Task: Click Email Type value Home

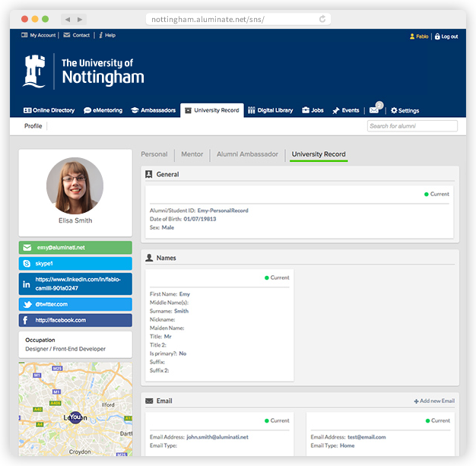Action: pyautogui.click(x=347, y=445)
